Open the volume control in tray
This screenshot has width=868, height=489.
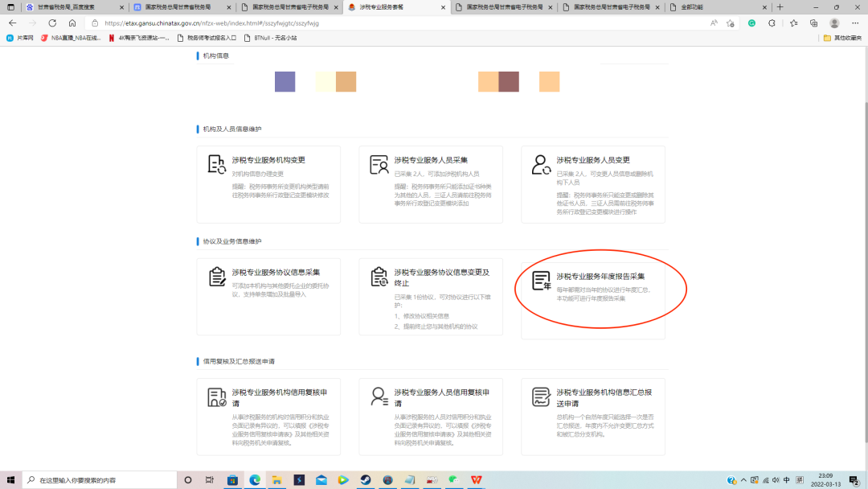776,479
